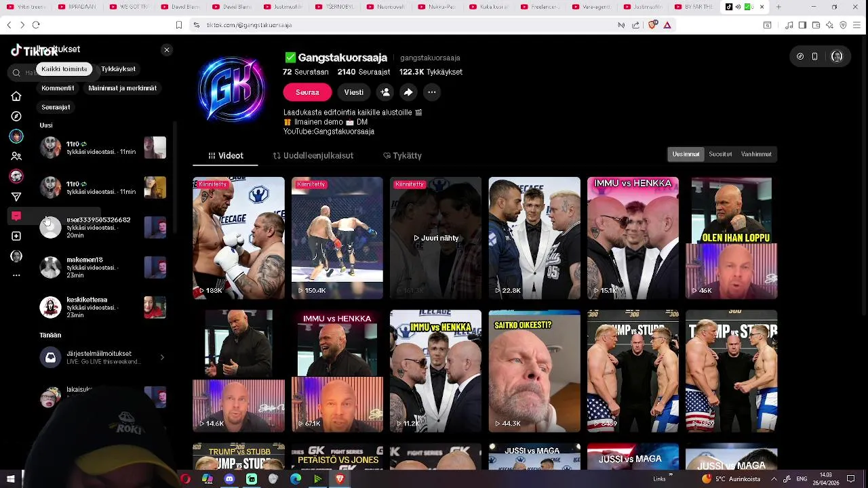Switch to the Uudelleenjulkaisut tab
This screenshot has height=488, width=868.
[313, 156]
